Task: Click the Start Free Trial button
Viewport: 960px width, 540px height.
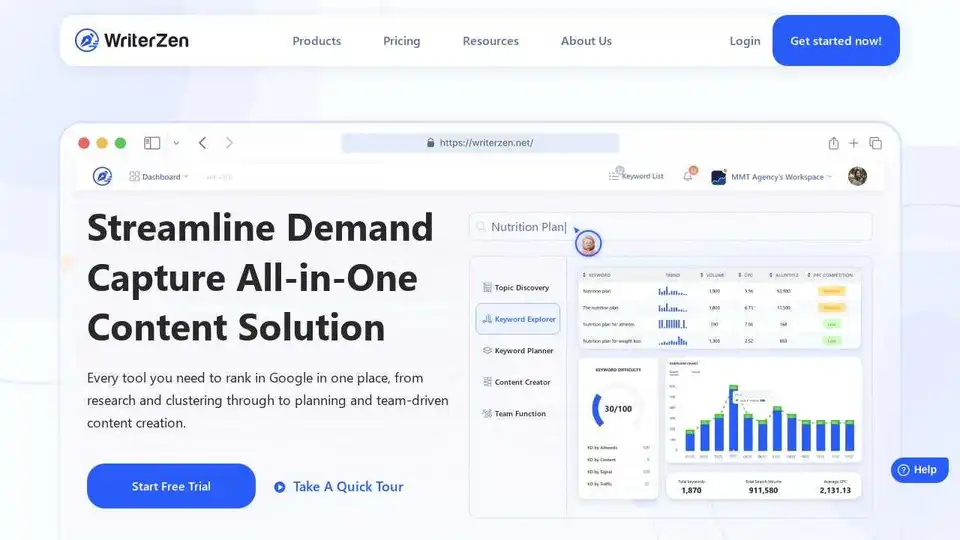Action: pos(171,486)
